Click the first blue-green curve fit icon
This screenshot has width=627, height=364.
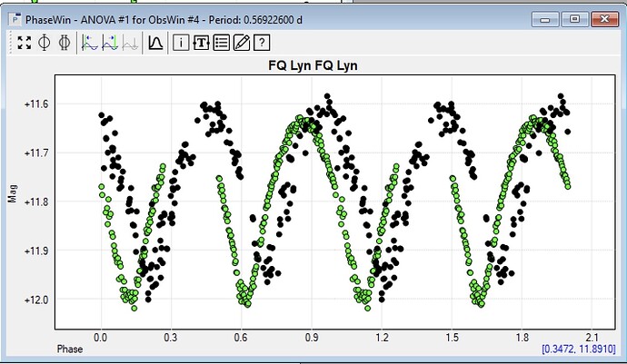[x=90, y=43]
